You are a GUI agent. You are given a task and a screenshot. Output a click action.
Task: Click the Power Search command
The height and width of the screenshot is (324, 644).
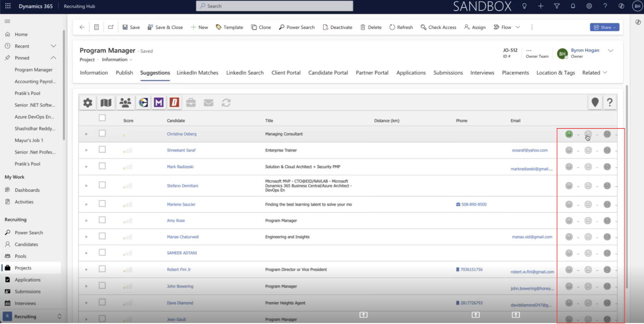[297, 27]
